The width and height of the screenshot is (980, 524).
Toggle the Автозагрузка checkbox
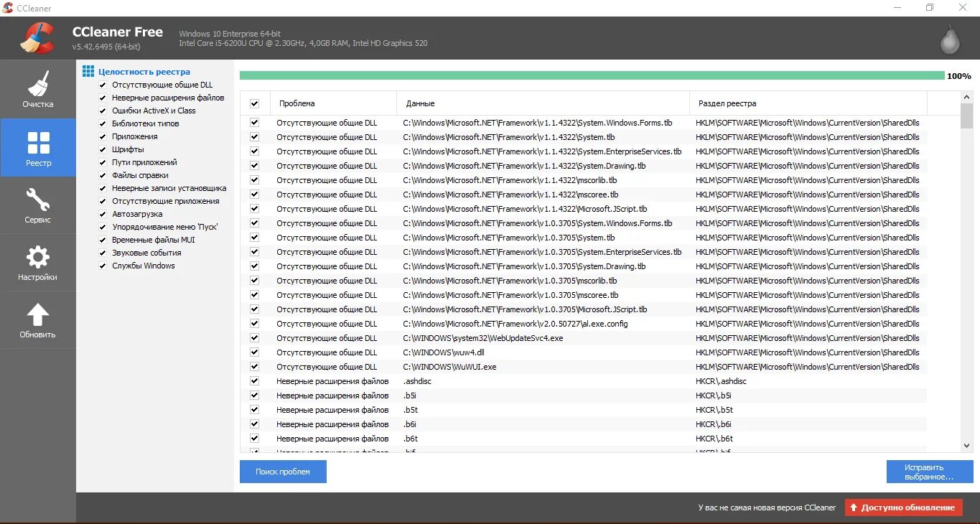click(x=103, y=214)
